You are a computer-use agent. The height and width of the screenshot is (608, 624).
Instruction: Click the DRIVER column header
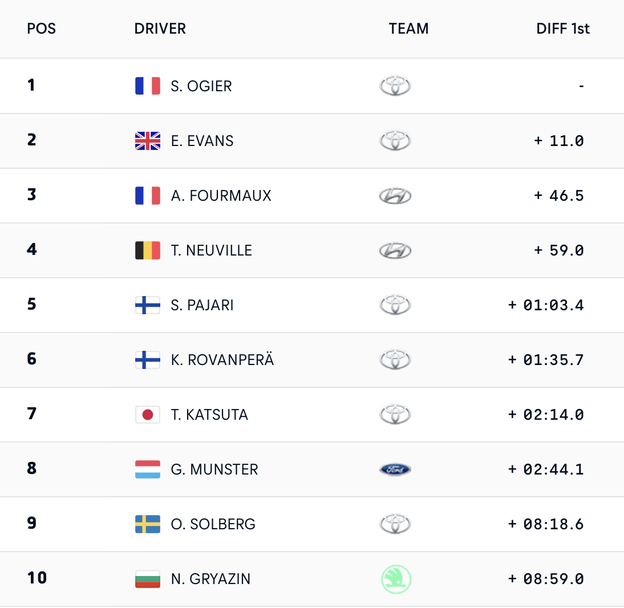[160, 29]
